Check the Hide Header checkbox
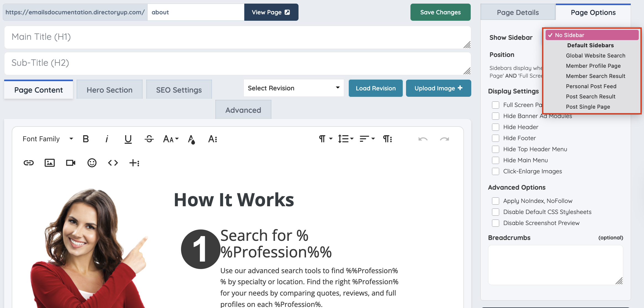Image resolution: width=644 pixels, height=308 pixels. tap(496, 127)
